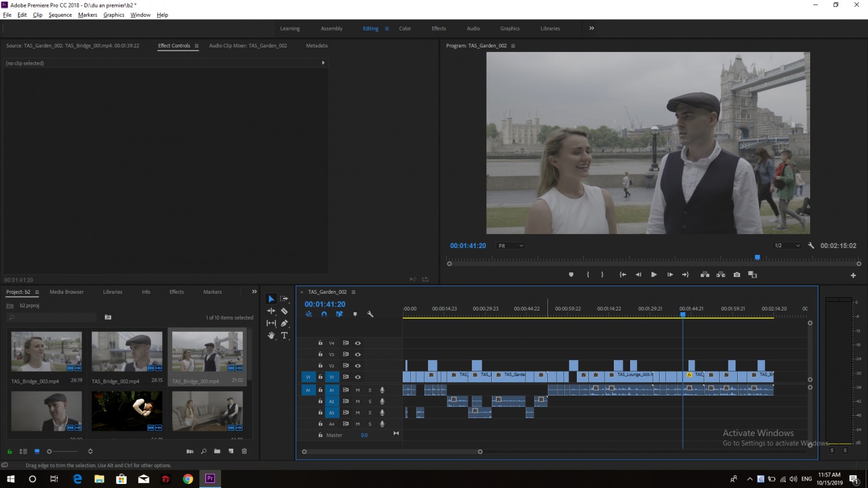Switch to Color workspace tab
This screenshot has width=868, height=488.
pos(404,28)
